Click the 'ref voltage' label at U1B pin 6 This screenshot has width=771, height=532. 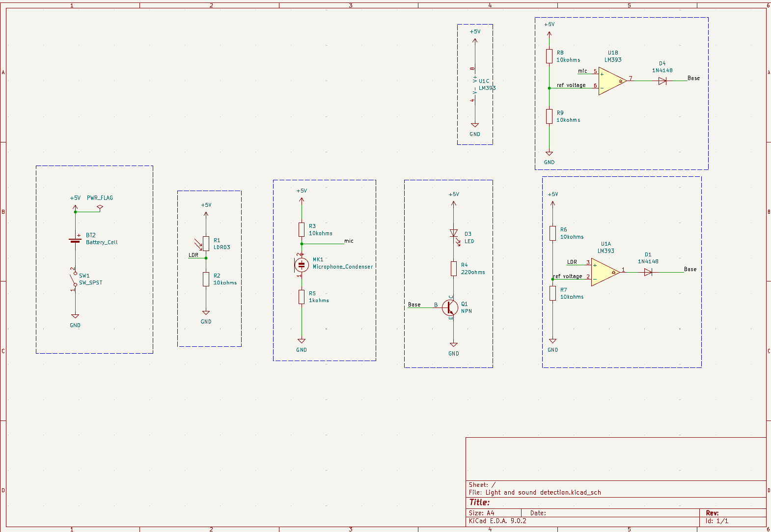pyautogui.click(x=571, y=85)
